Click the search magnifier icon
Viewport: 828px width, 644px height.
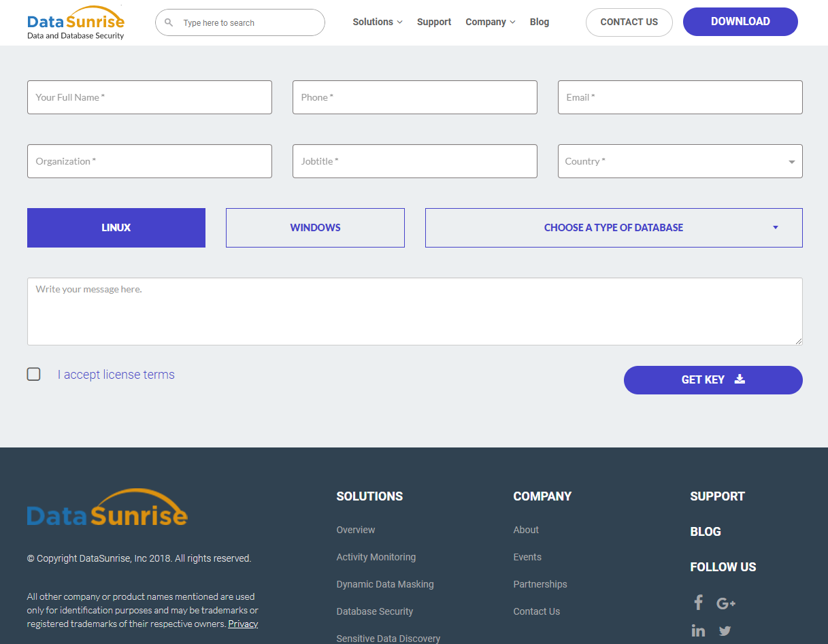pos(169,22)
